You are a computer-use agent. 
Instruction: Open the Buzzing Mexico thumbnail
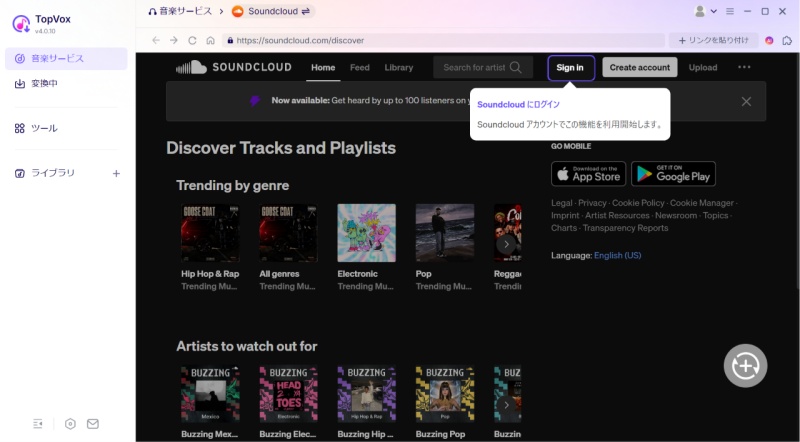pos(210,394)
